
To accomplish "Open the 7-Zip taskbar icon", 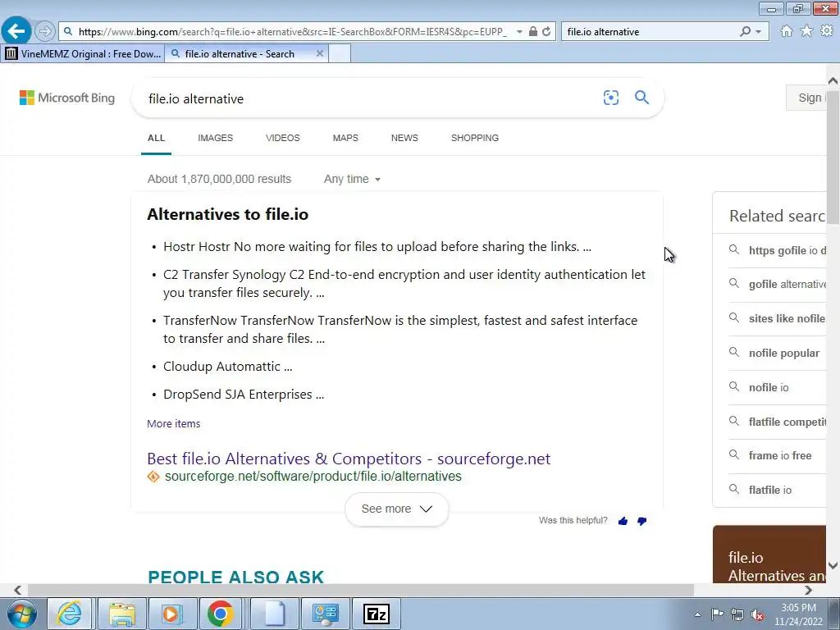I will [x=376, y=614].
